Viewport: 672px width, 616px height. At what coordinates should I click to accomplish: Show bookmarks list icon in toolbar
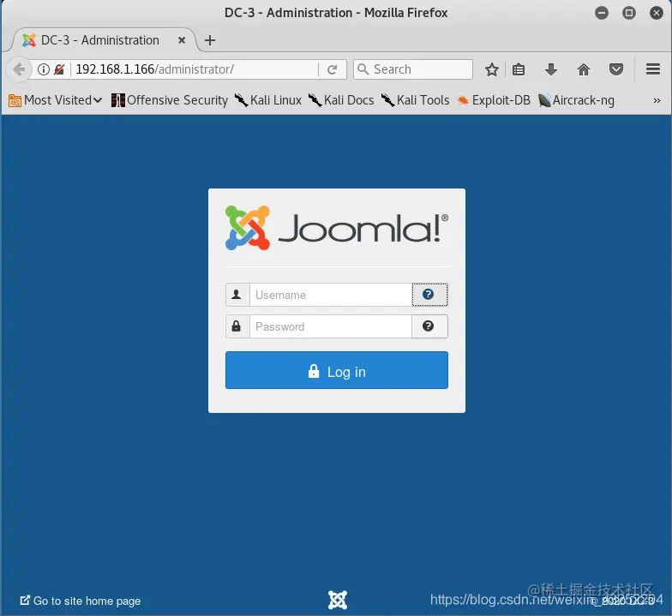(x=519, y=69)
